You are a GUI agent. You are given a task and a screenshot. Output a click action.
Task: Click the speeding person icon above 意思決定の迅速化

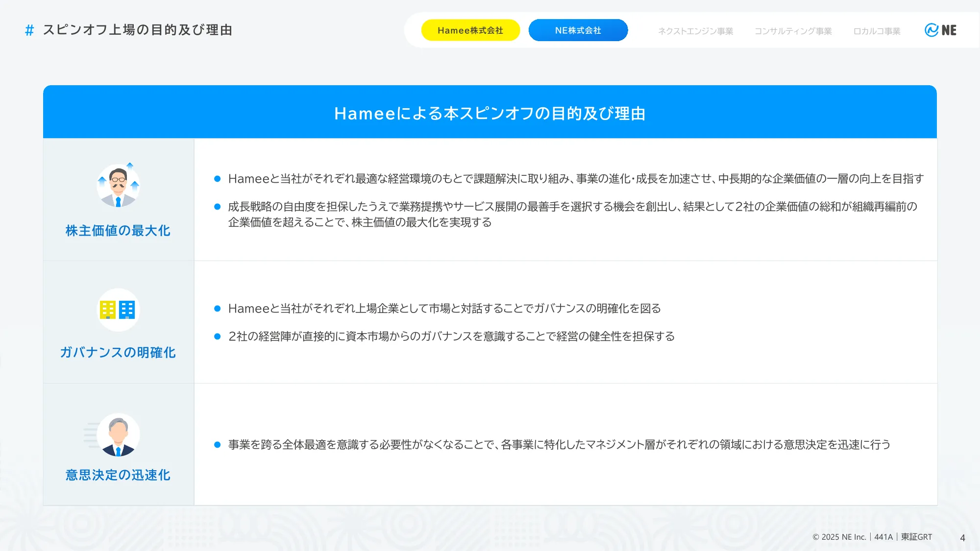point(118,434)
